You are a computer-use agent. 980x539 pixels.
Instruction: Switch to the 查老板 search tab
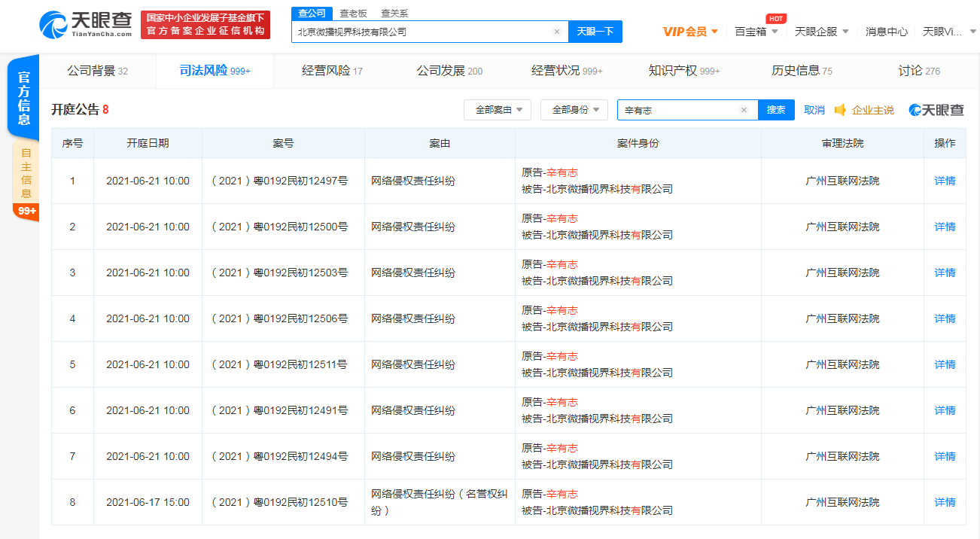[x=352, y=13]
